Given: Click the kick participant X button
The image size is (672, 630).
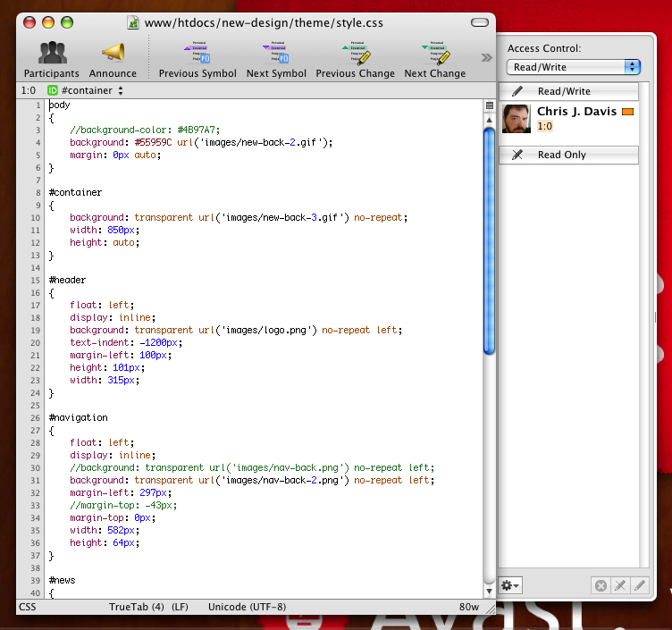Looking at the screenshot, I should (601, 585).
